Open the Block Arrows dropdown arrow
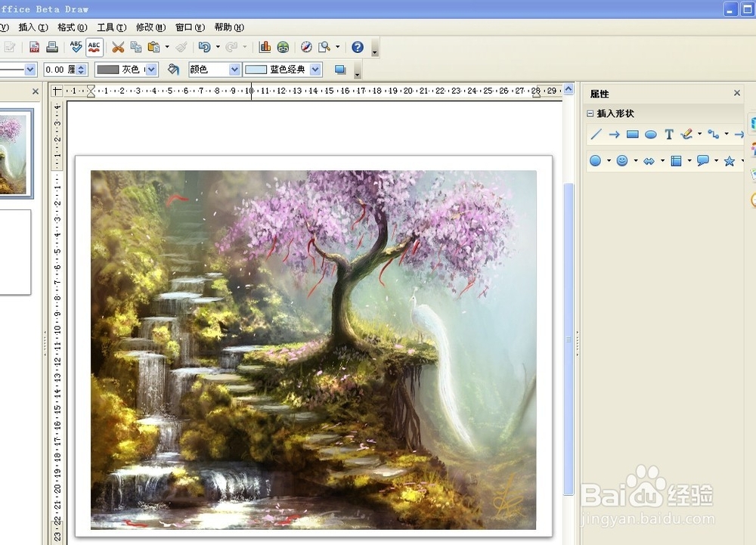 [x=662, y=160]
